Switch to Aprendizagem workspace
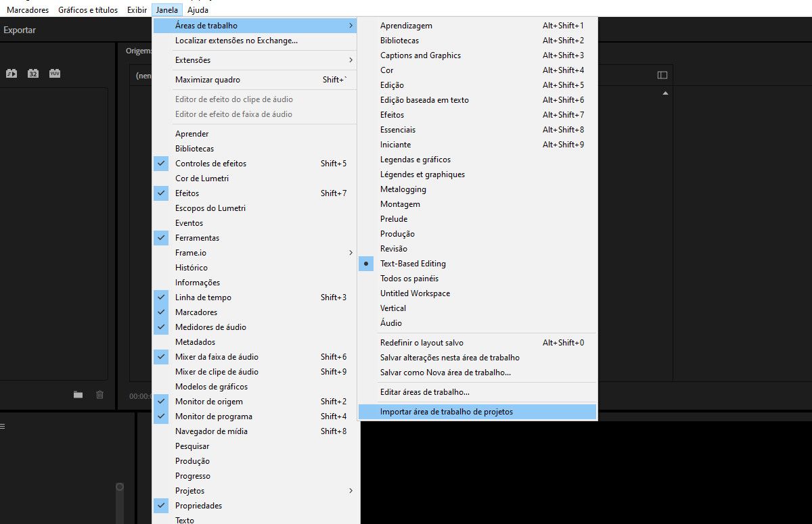This screenshot has width=812, height=524. coord(478,26)
